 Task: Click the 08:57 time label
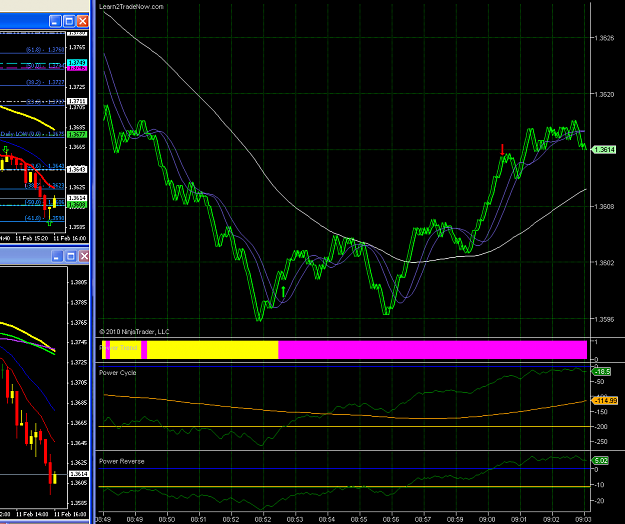coord(423,520)
